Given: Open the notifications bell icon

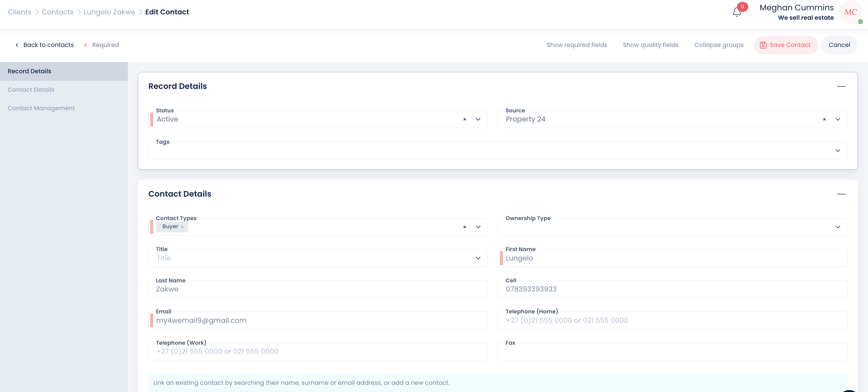Looking at the screenshot, I should coord(737,12).
